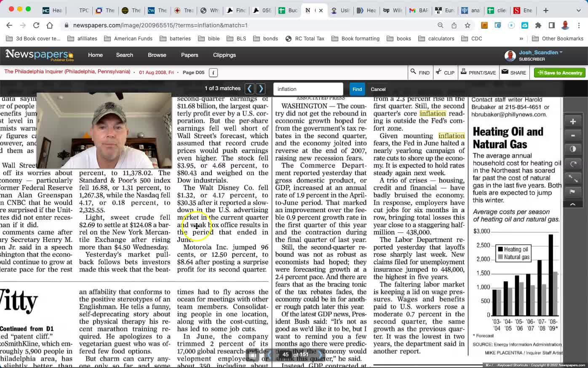This screenshot has height=368, width=588.
Task: Open the Chrome three-dot menu
Action: tap(579, 25)
